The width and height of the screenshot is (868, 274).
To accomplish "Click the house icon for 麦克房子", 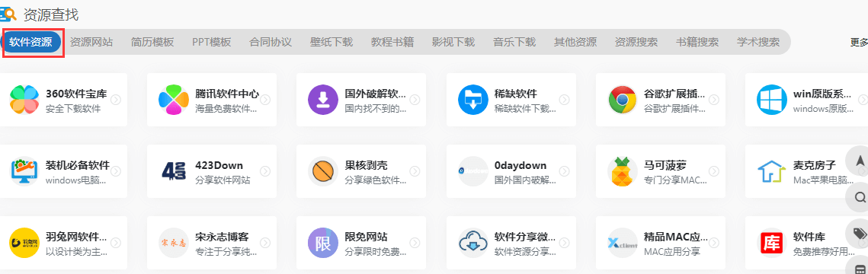I will (772, 171).
